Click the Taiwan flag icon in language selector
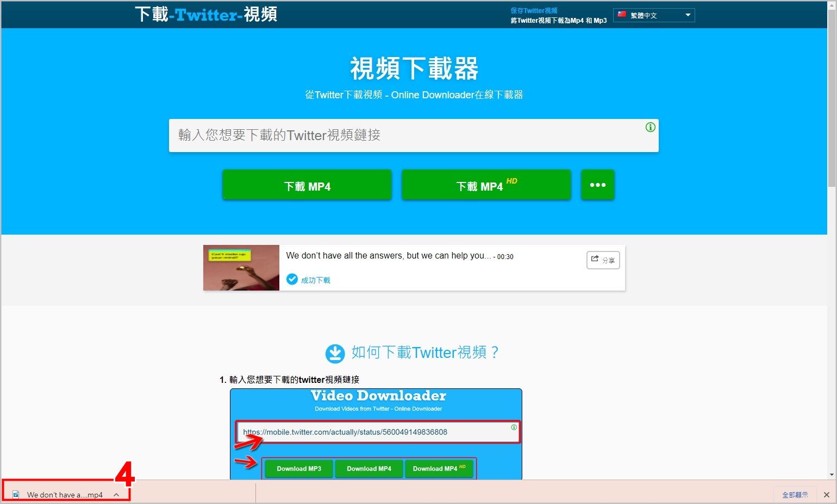This screenshot has width=837, height=504. tap(622, 15)
